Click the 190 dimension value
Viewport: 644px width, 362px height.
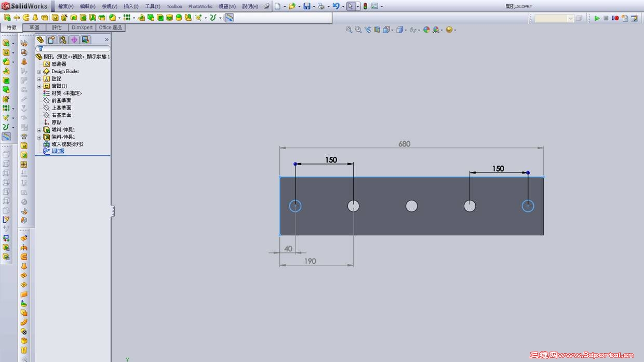(x=310, y=261)
